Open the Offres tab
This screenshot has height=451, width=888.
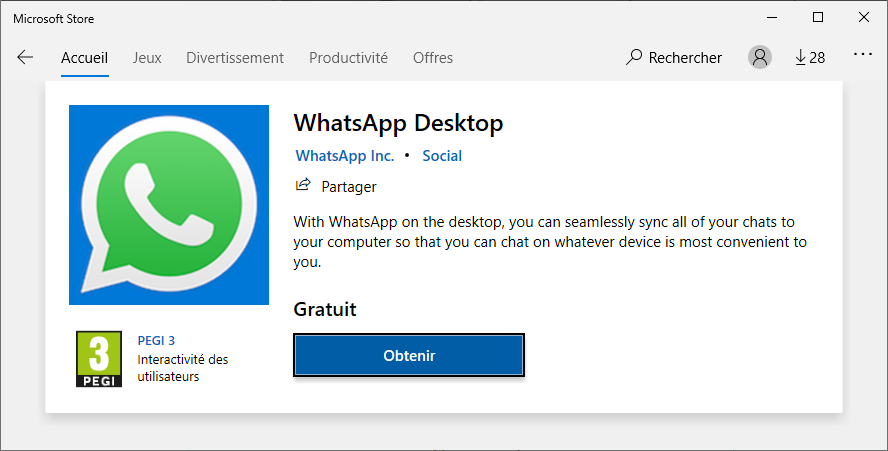point(433,58)
